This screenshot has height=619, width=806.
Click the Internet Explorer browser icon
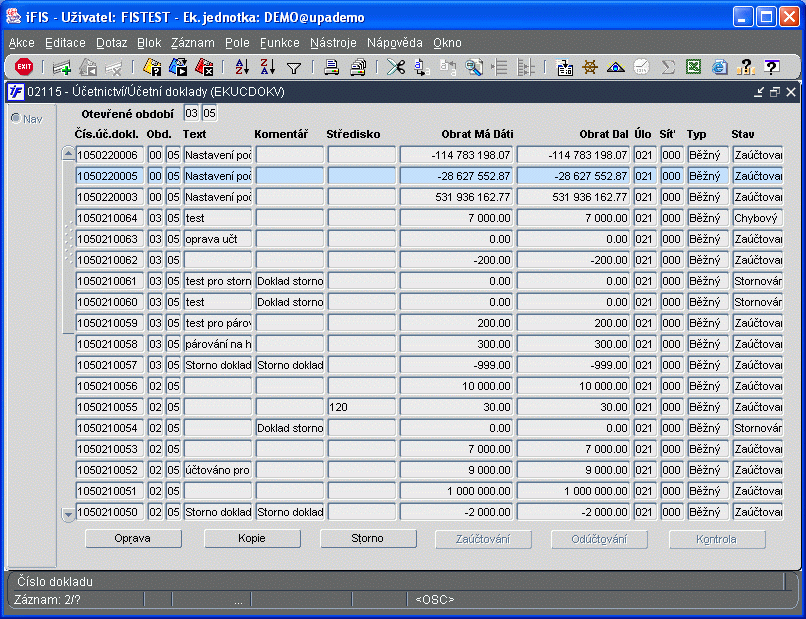tap(720, 67)
